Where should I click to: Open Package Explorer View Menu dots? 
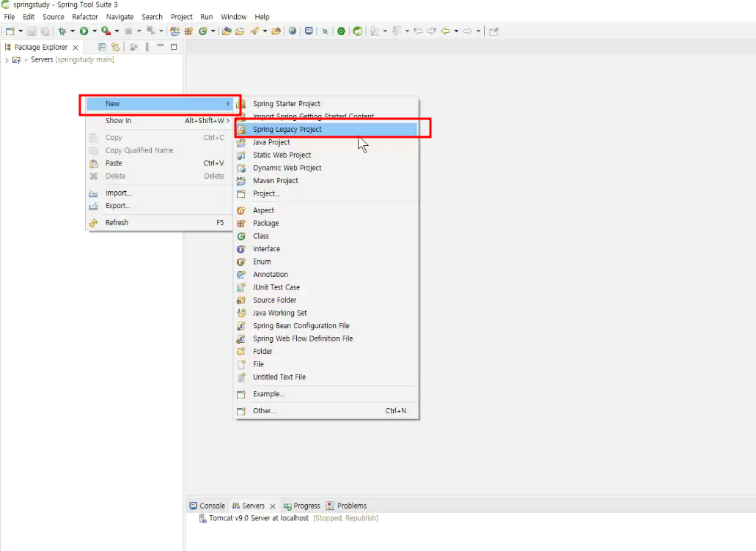tap(147, 47)
